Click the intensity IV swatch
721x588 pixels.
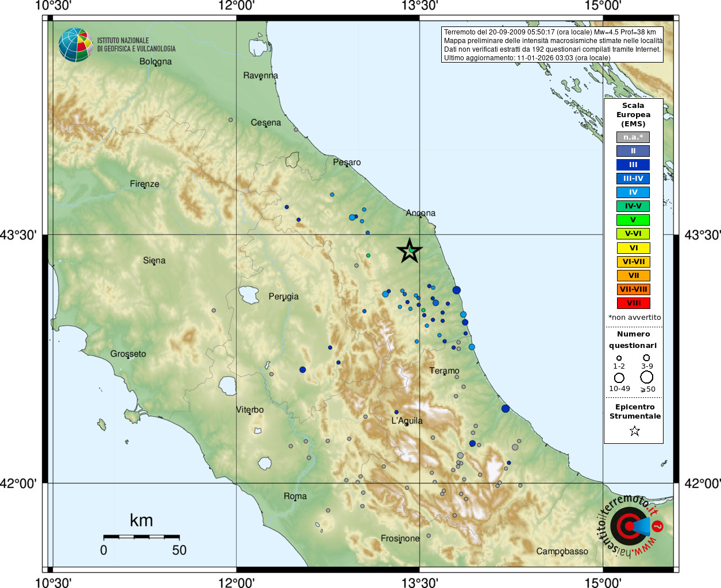[633, 192]
